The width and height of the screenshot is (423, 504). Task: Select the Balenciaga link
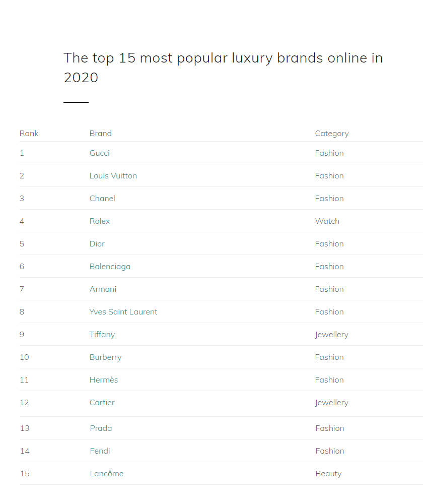[110, 267]
